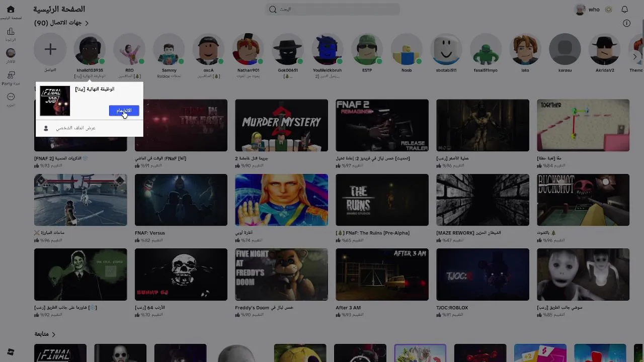The width and height of the screenshot is (644, 362).
Task: Show more connections with the carousel arrow
Action: coord(635,57)
